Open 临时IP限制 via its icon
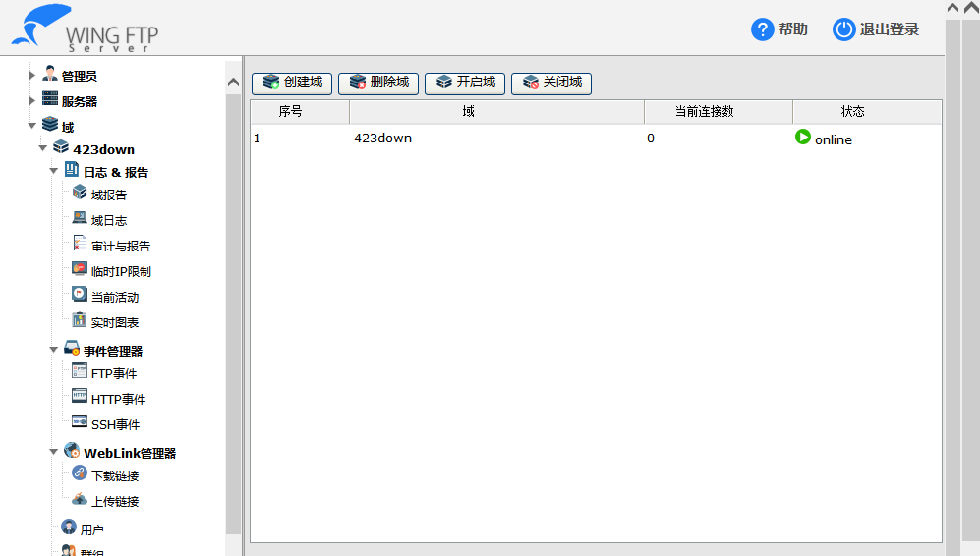This screenshot has width=980, height=556. (80, 269)
